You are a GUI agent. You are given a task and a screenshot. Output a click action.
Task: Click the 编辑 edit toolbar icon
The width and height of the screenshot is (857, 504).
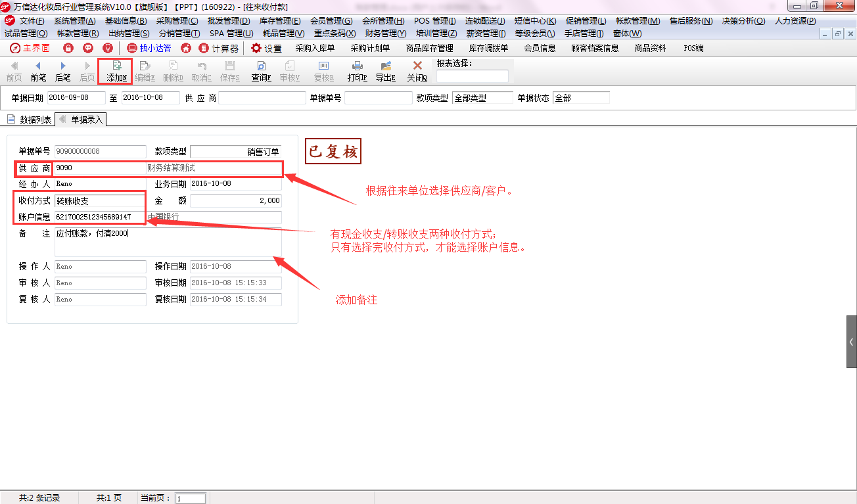pyautogui.click(x=145, y=71)
